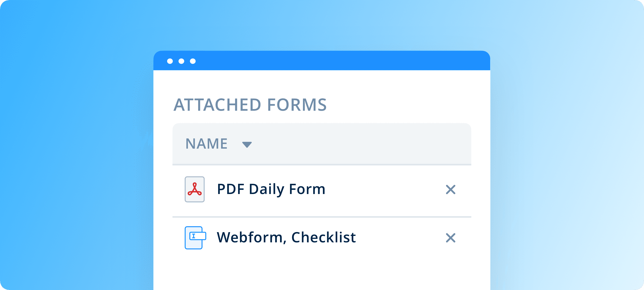The image size is (644, 290).
Task: Click the middle white window dot
Action: pos(181,61)
